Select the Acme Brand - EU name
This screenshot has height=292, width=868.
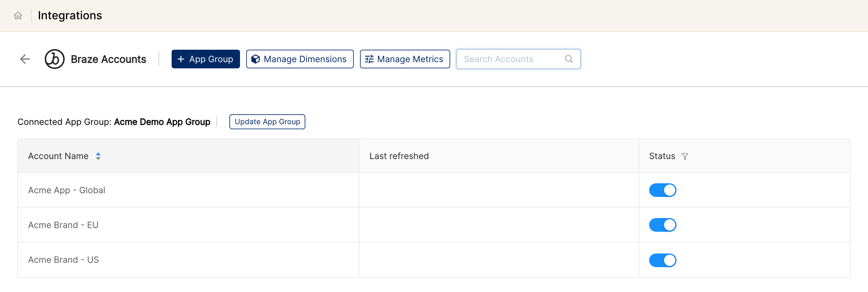(63, 225)
